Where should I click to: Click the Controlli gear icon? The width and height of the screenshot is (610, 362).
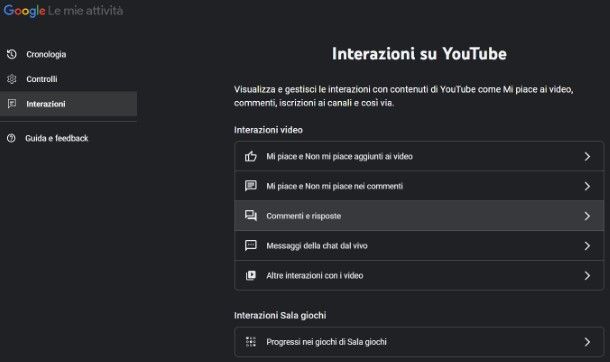tap(12, 79)
